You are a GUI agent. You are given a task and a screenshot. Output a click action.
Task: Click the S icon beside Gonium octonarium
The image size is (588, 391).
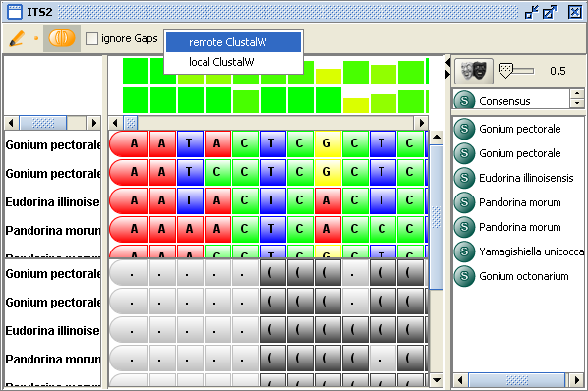(464, 276)
